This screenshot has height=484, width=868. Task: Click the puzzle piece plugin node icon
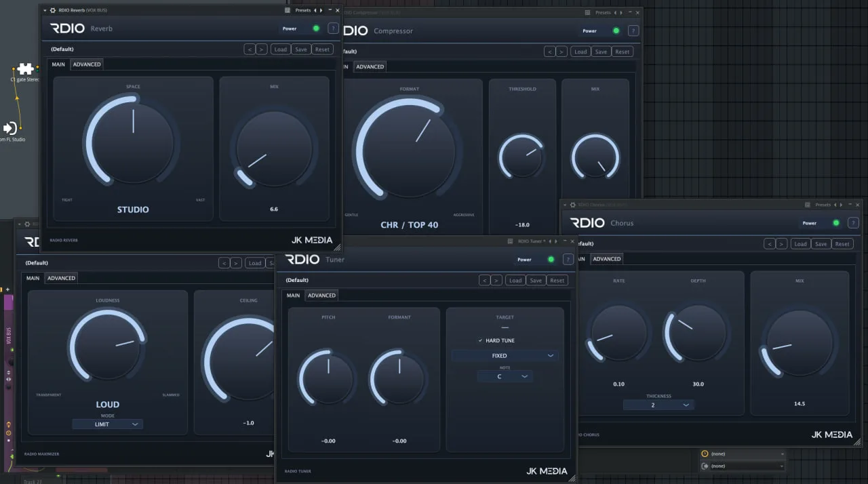click(25, 68)
